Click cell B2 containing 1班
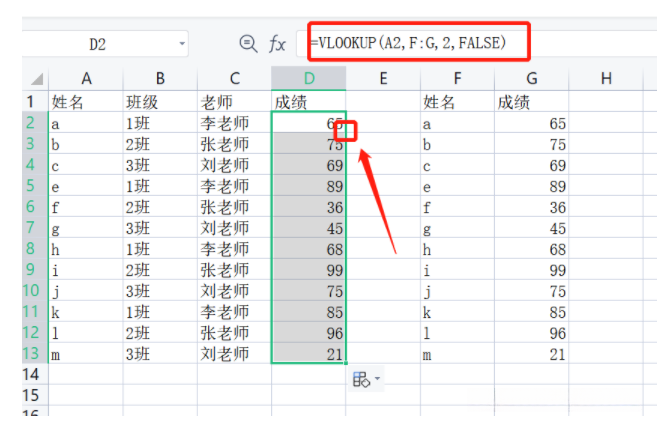657x421 pixels. (x=160, y=122)
